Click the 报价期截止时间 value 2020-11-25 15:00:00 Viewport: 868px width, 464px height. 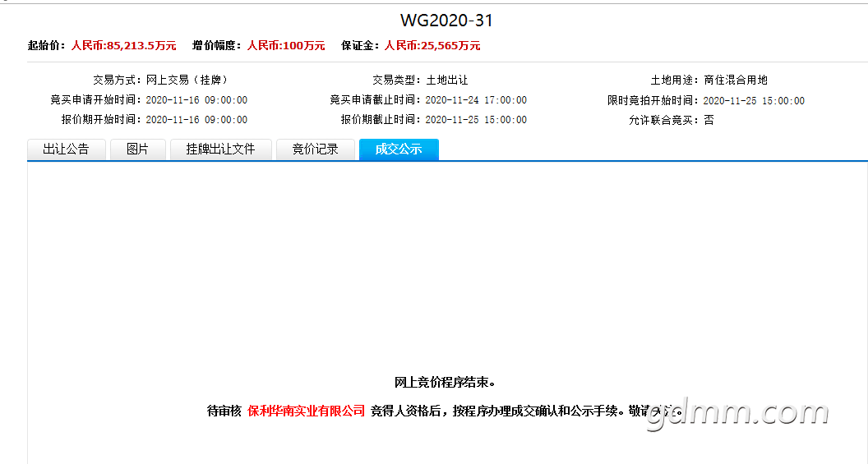click(476, 119)
